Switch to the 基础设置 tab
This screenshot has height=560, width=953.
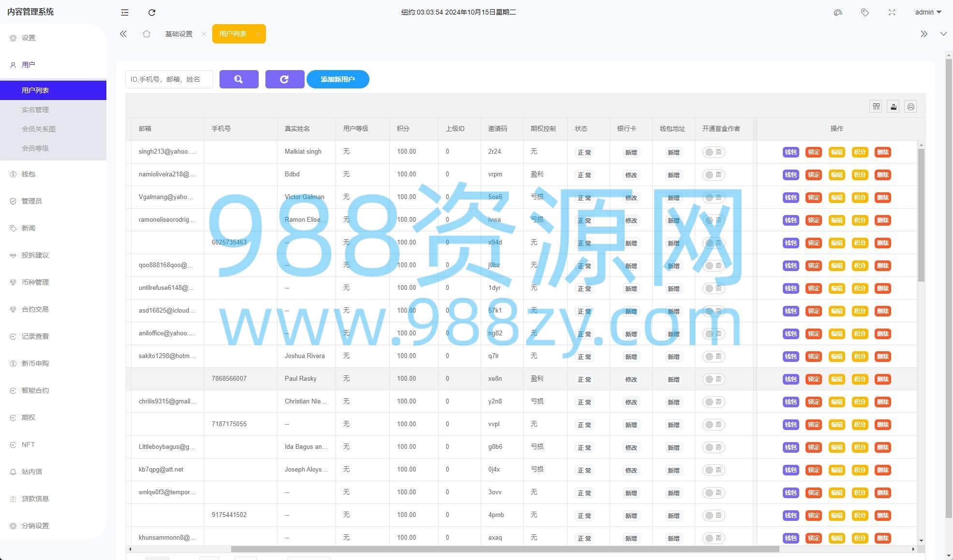point(179,34)
